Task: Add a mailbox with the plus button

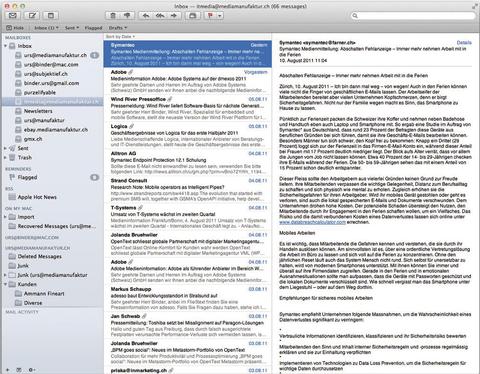Action: 8,370
